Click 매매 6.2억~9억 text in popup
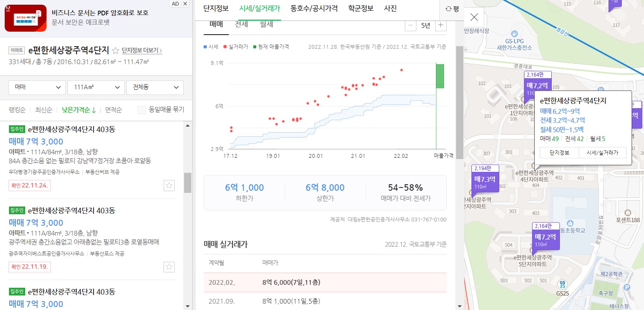The image size is (644, 310). click(560, 111)
